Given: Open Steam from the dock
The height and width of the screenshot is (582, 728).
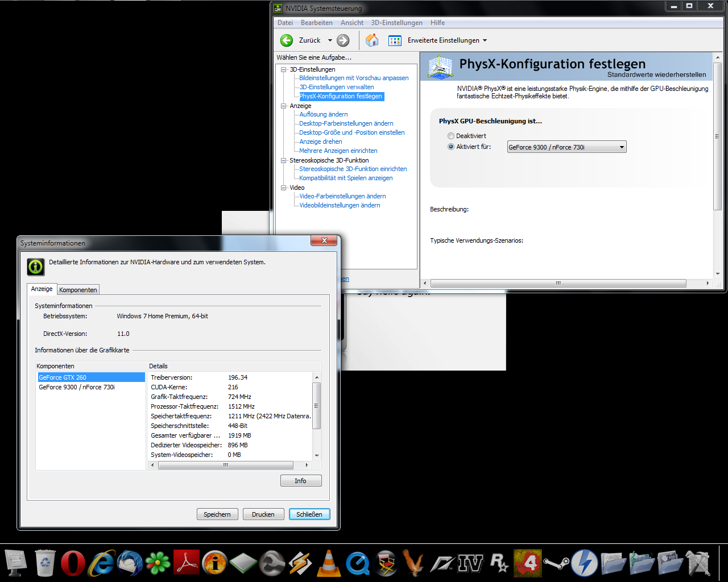Looking at the screenshot, I should tap(556, 563).
